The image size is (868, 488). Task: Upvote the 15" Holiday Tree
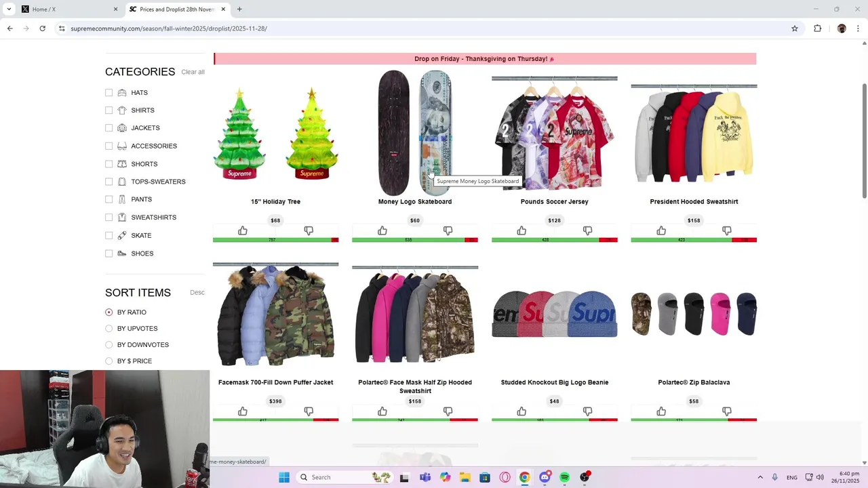tap(243, 231)
